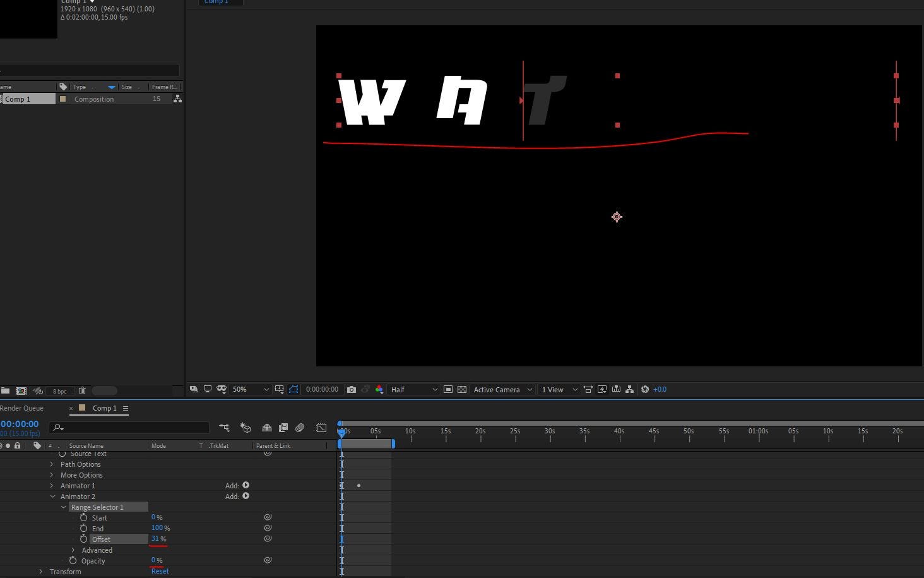Open the grid and guide options icon
This screenshot has width=924, height=578.
[x=279, y=389]
